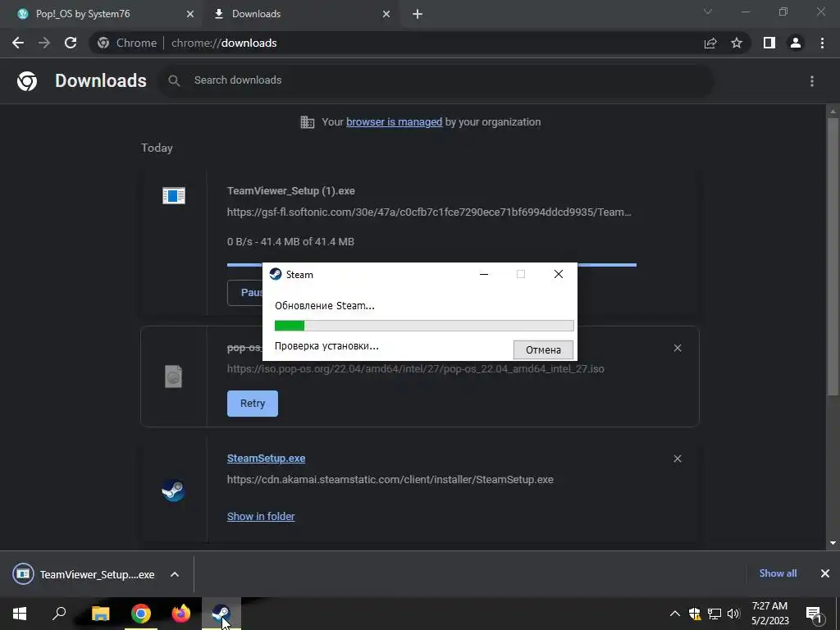840x630 pixels.
Task: Open the taskbar clock showing 7:27 AM
Action: (769, 614)
